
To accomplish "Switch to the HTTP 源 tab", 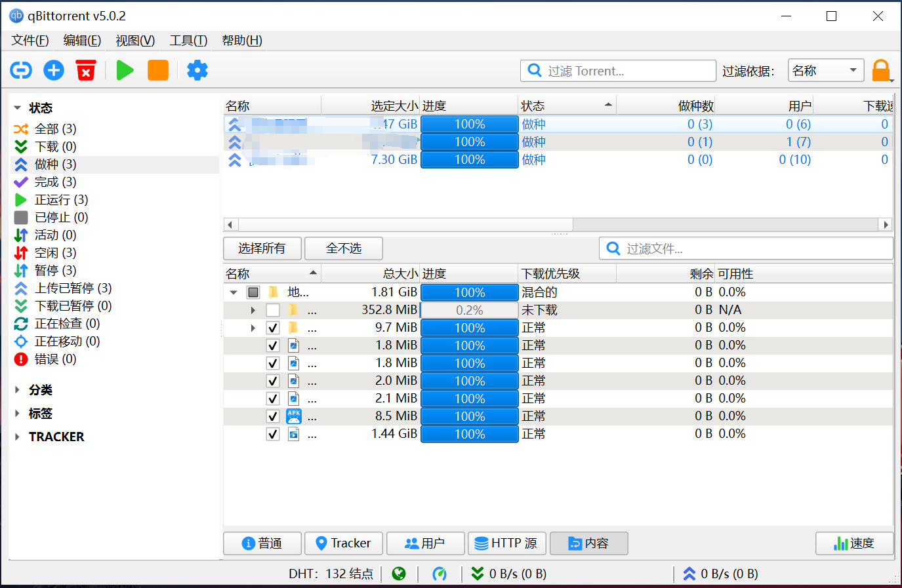I will (x=507, y=543).
